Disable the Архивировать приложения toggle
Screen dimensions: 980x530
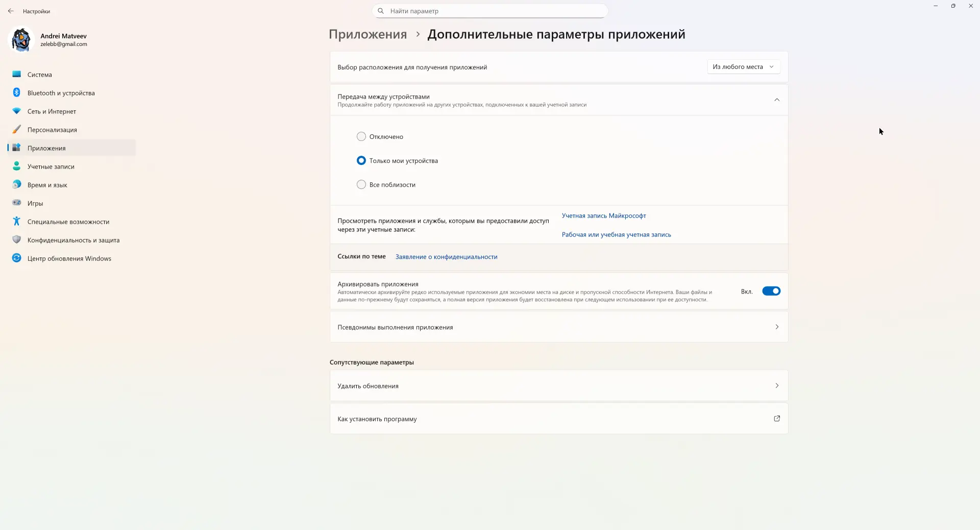(x=771, y=291)
